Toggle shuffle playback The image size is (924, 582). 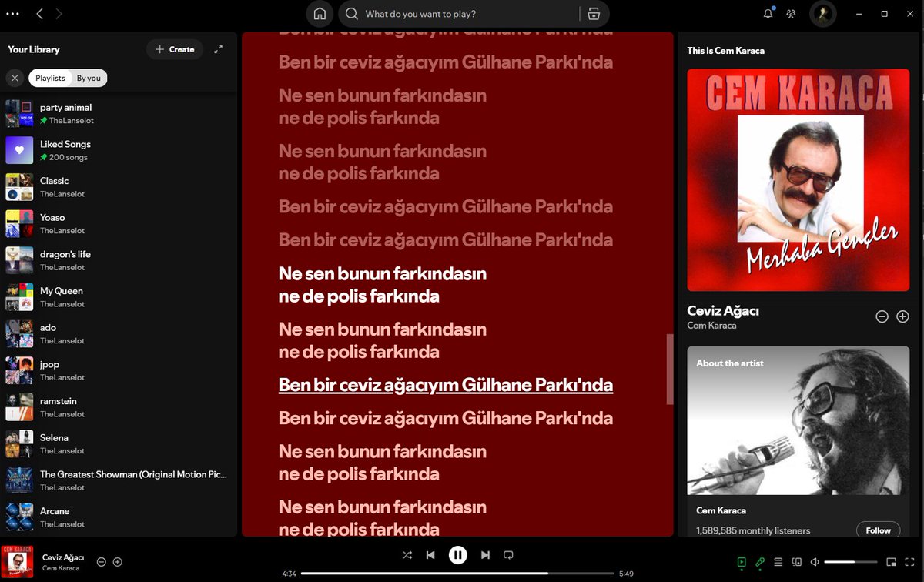point(407,554)
